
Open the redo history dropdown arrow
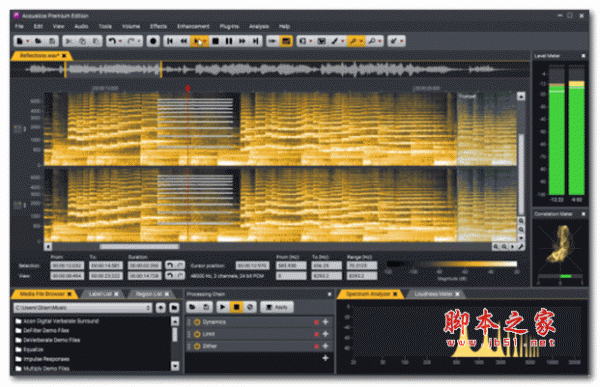point(139,41)
